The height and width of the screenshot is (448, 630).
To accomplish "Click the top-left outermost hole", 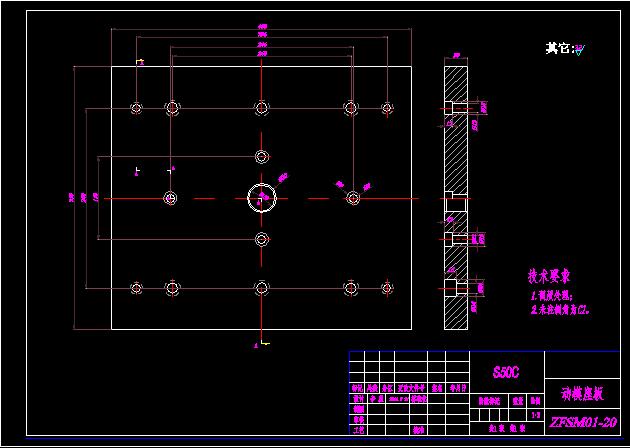I will coord(136,108).
